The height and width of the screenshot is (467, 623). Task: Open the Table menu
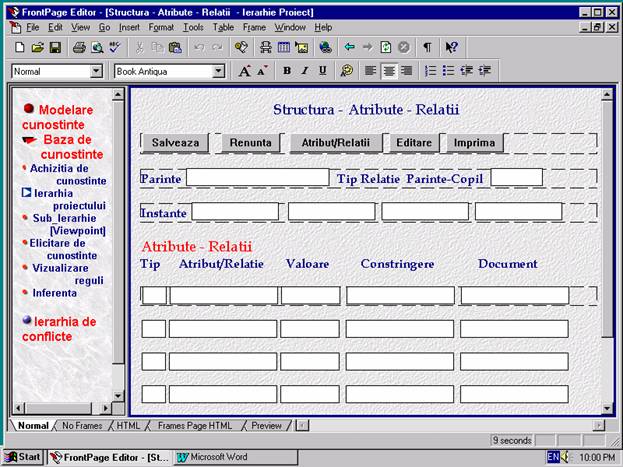[x=223, y=27]
